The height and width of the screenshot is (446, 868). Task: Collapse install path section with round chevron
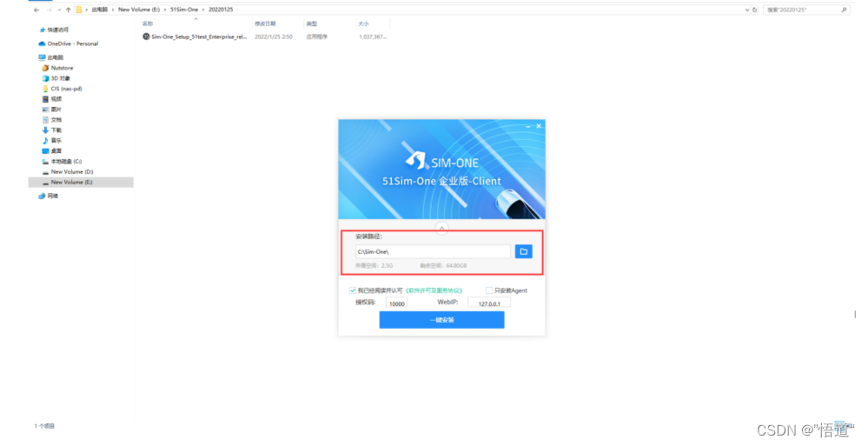441,228
